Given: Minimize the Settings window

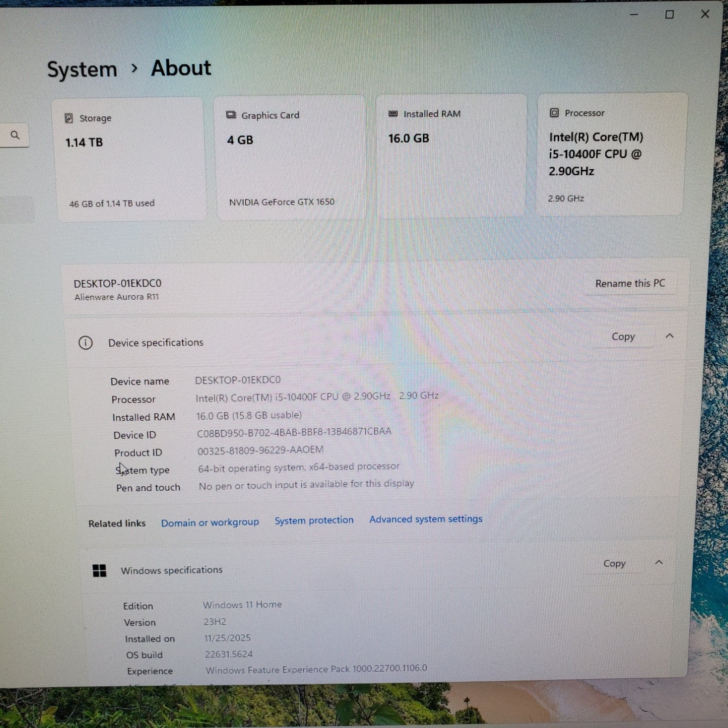Looking at the screenshot, I should 634,15.
